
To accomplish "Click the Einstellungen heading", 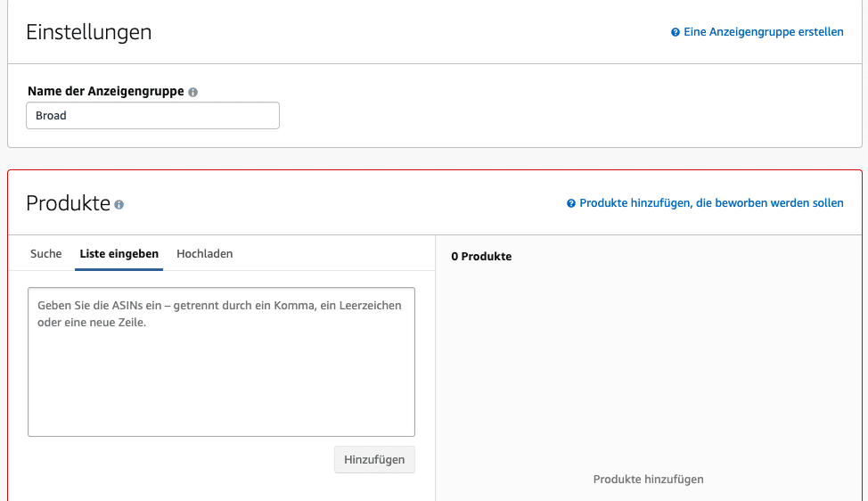I will (x=88, y=32).
